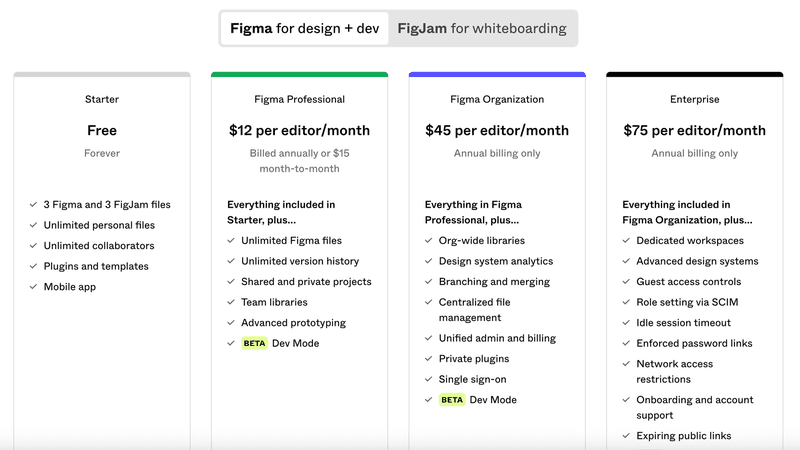This screenshot has height=450, width=800.
Task: Click the BETA badge in Figma Organization
Action: [452, 399]
